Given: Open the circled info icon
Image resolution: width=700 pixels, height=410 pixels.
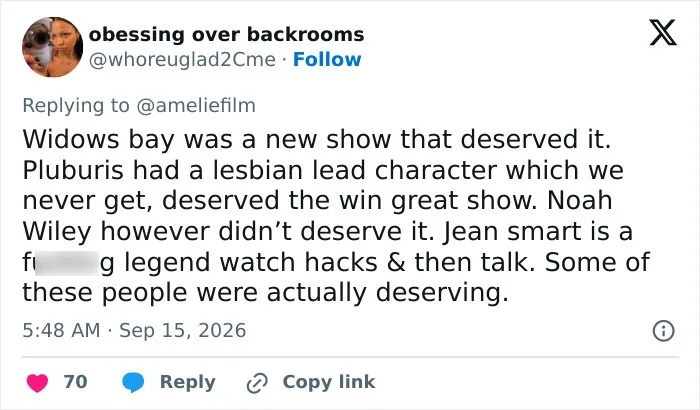Looking at the screenshot, I should click(x=663, y=331).
